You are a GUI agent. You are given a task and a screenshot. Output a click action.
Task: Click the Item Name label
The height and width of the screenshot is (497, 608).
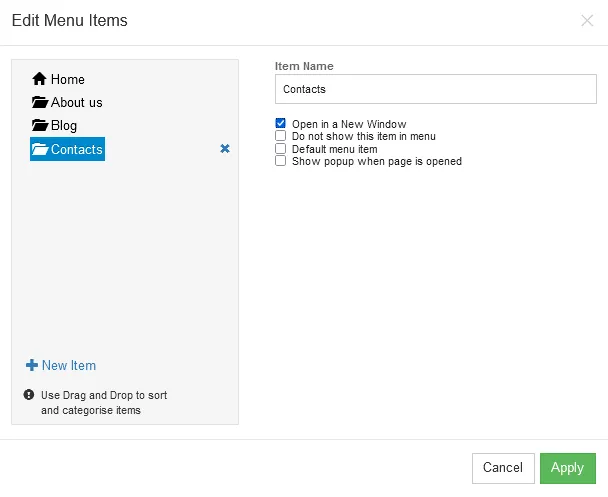click(x=304, y=66)
